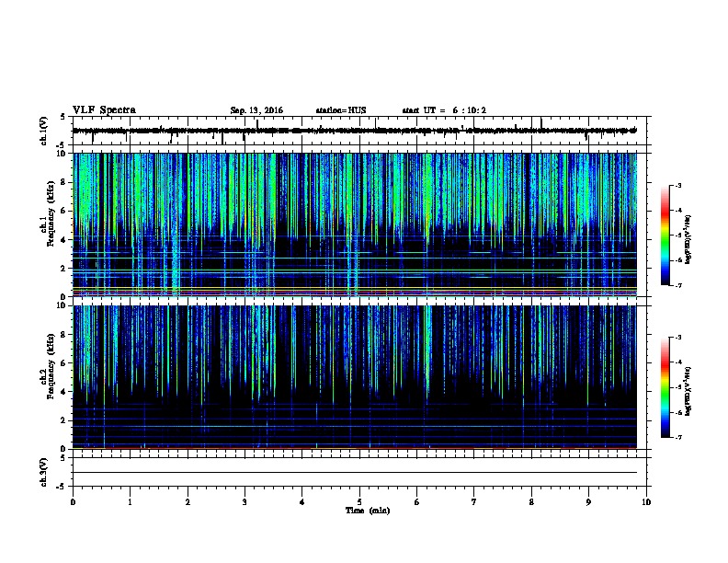This screenshot has width=728, height=563.
Task: Click the ch.2 'Frequency (kHz)' axis label
Action: tap(51, 366)
